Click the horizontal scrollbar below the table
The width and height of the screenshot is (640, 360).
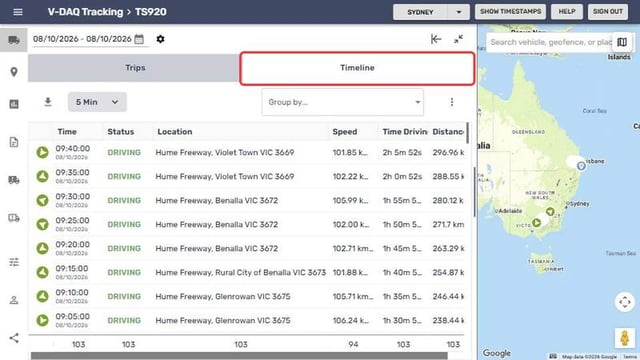point(239,356)
